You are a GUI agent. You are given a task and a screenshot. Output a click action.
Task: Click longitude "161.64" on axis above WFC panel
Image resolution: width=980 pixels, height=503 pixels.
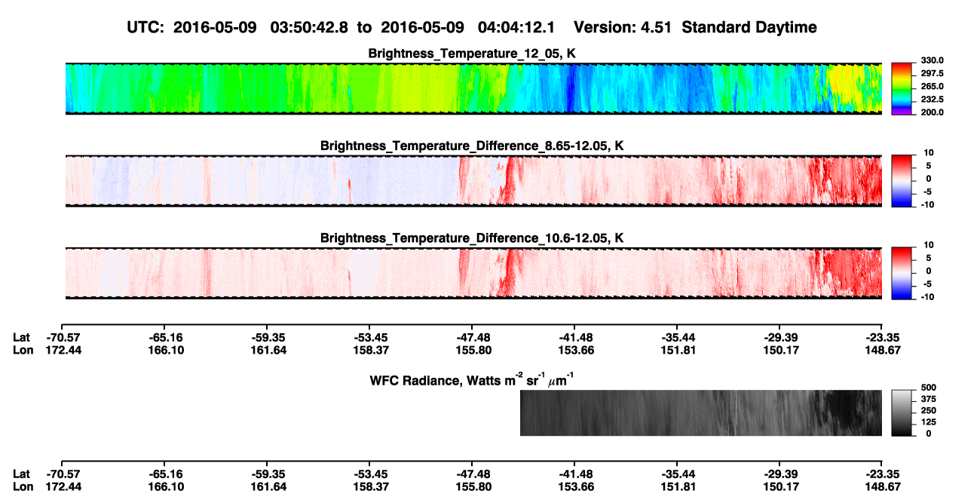coord(268,350)
